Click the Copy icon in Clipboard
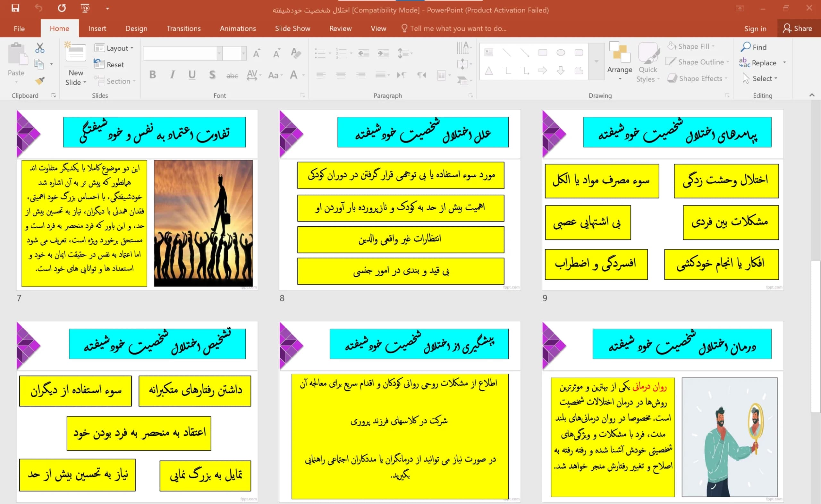This screenshot has width=821, height=504. click(x=39, y=64)
